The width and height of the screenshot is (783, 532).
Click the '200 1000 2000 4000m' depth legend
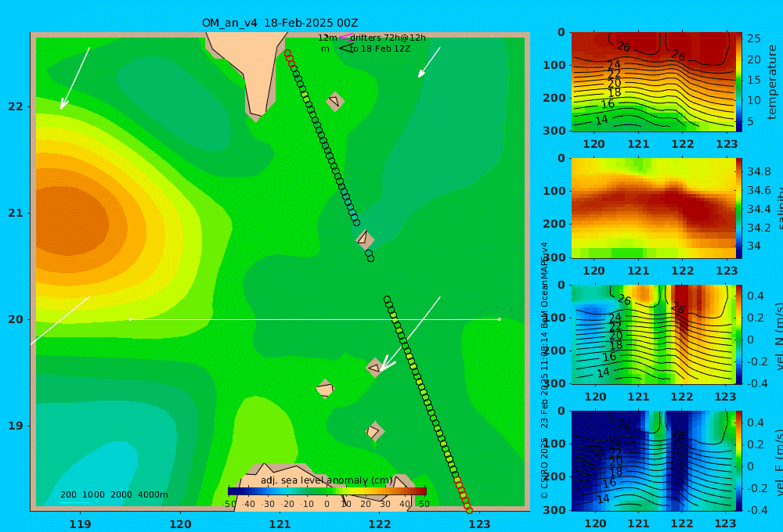coord(114,494)
